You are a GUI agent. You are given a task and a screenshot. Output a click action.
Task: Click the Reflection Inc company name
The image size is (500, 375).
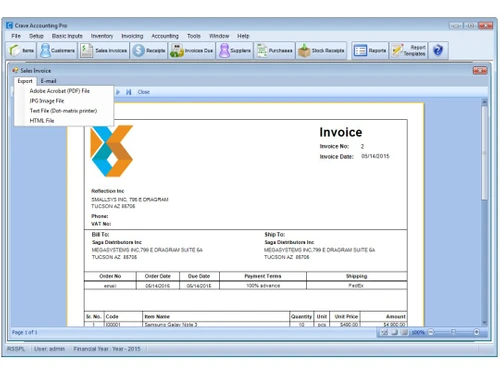108,191
